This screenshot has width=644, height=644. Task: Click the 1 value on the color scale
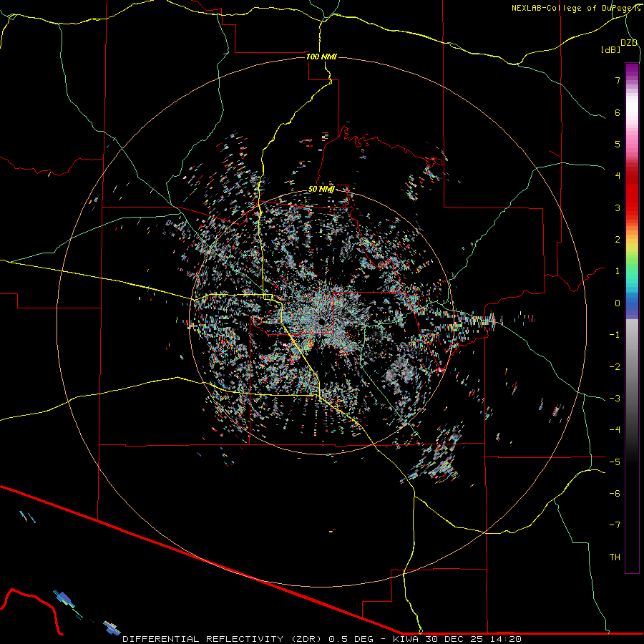tap(618, 271)
